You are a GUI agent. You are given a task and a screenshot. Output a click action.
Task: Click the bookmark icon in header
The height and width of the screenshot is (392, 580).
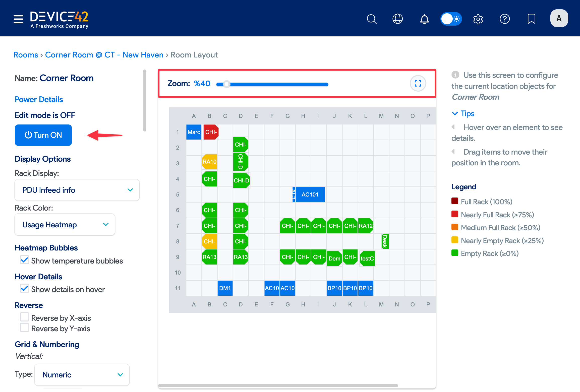[x=531, y=19]
